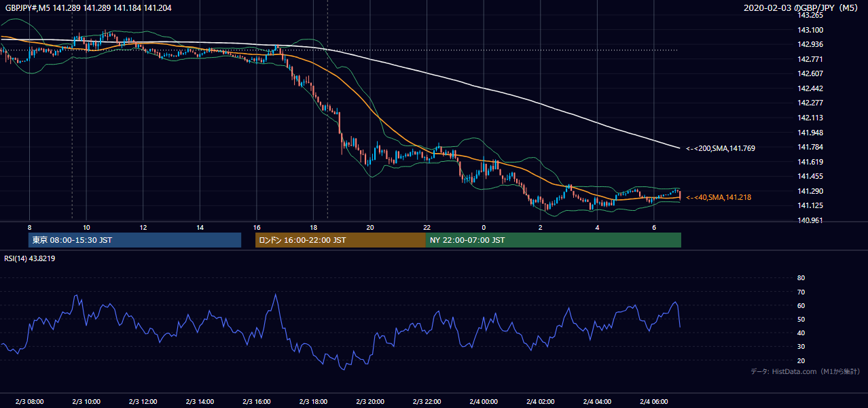Click price axis value 143.265
The width and height of the screenshot is (868, 408).
coord(810,15)
